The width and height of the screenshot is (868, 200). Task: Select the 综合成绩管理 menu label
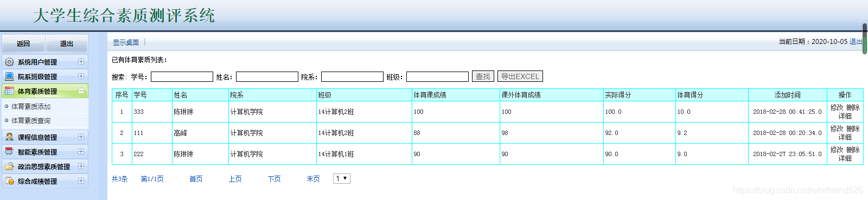pos(37,182)
